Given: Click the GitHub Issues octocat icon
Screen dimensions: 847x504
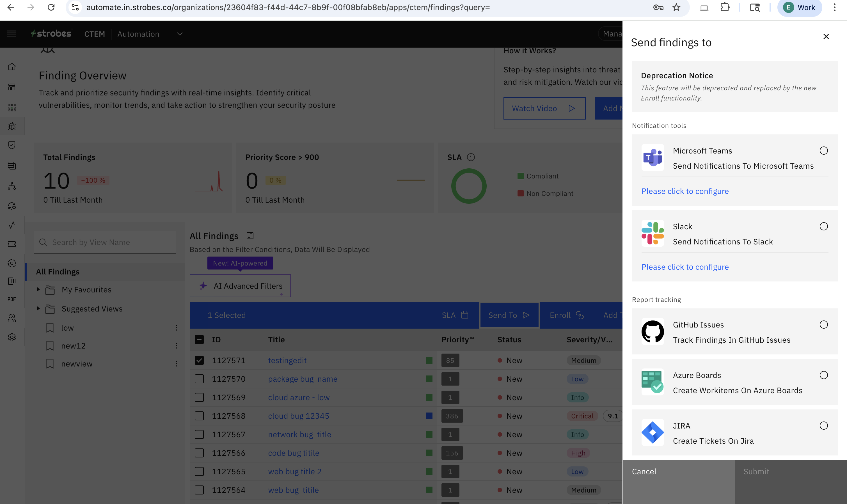Looking at the screenshot, I should pos(653,332).
